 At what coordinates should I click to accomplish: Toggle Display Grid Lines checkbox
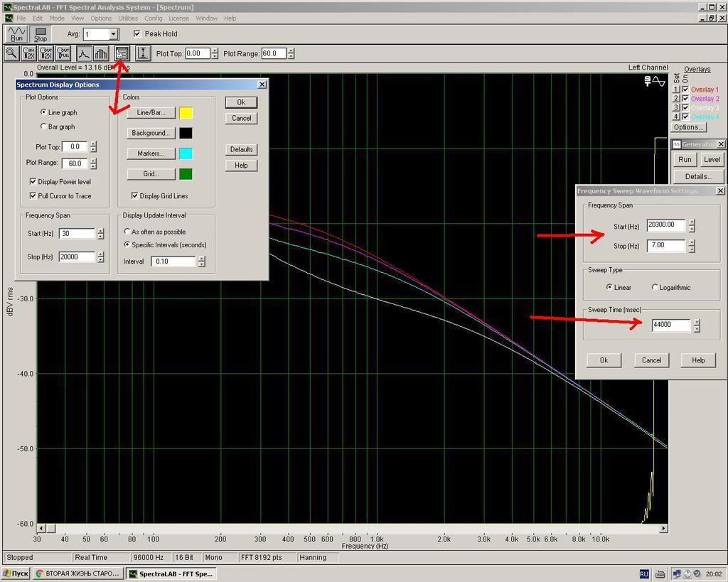point(134,196)
